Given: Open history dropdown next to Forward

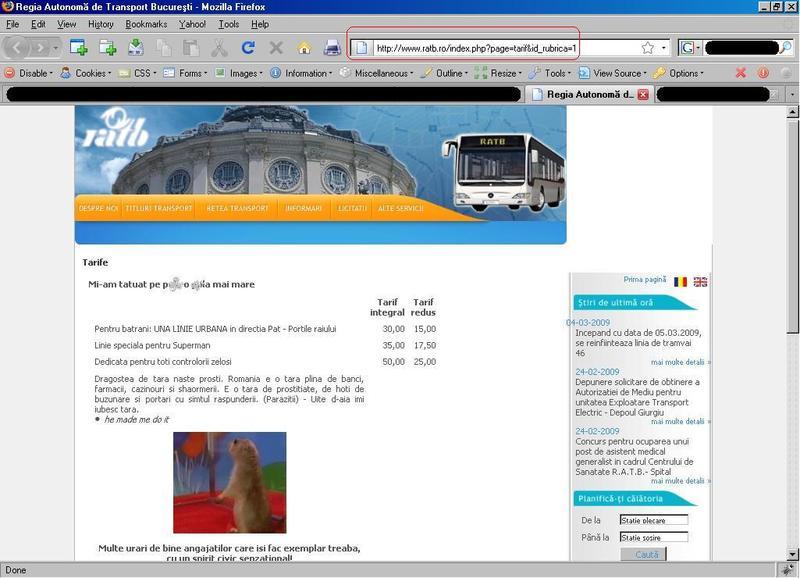Looking at the screenshot, I should [56, 48].
